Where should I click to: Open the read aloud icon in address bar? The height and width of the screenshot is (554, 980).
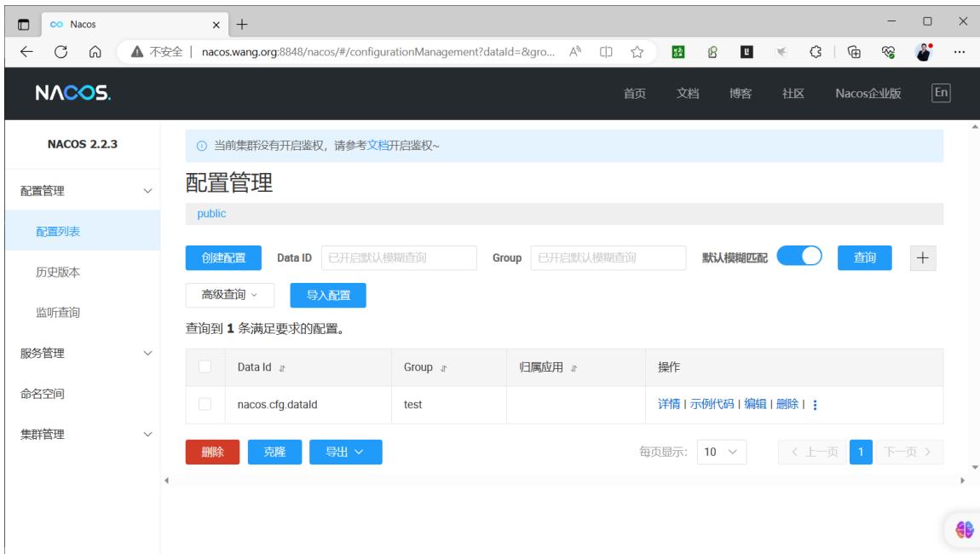click(575, 52)
